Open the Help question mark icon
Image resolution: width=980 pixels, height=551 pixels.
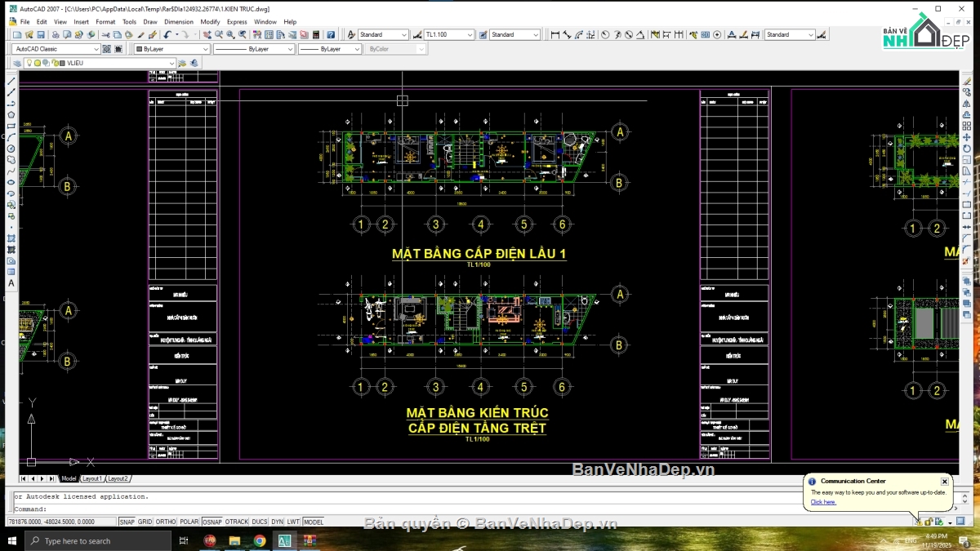(x=331, y=34)
